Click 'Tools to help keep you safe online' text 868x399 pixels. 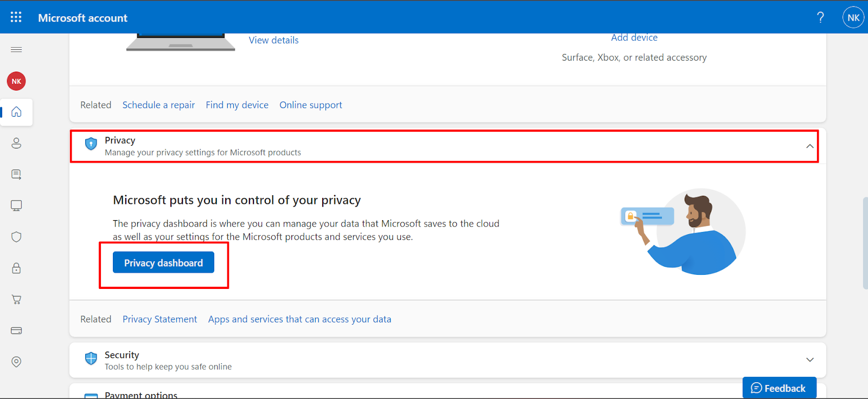tap(168, 367)
